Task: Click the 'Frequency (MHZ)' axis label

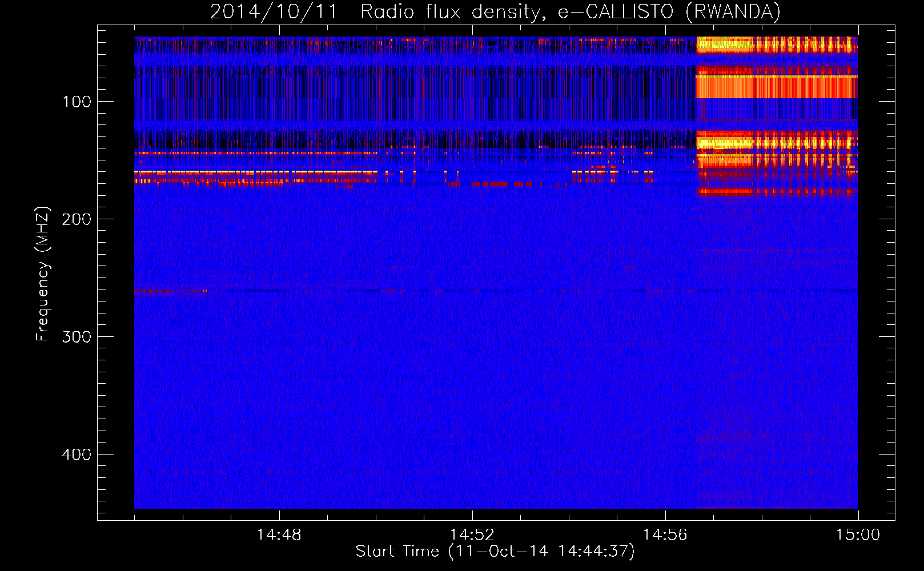Action: click(x=43, y=274)
